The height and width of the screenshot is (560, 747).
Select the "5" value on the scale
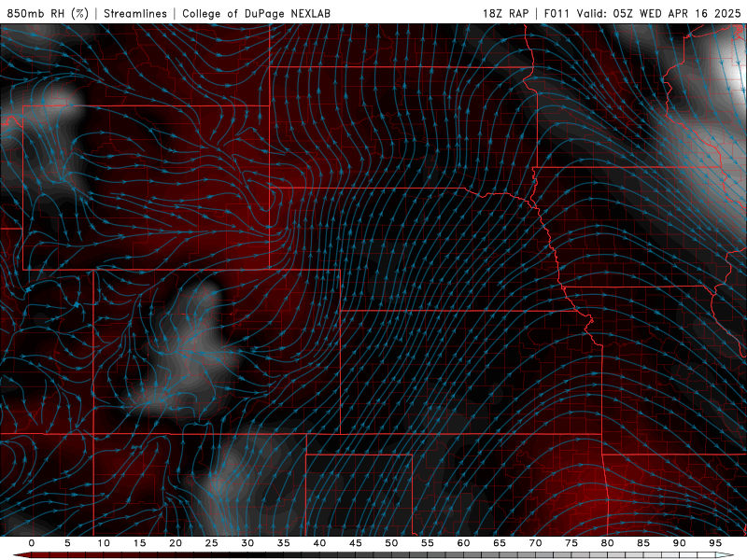click(x=67, y=543)
